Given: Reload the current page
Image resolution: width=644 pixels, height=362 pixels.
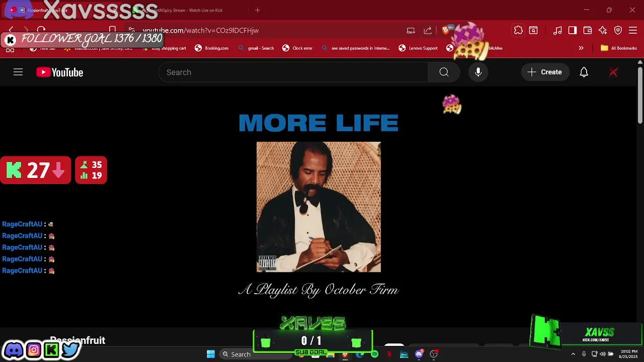Looking at the screenshot, I should click(41, 30).
